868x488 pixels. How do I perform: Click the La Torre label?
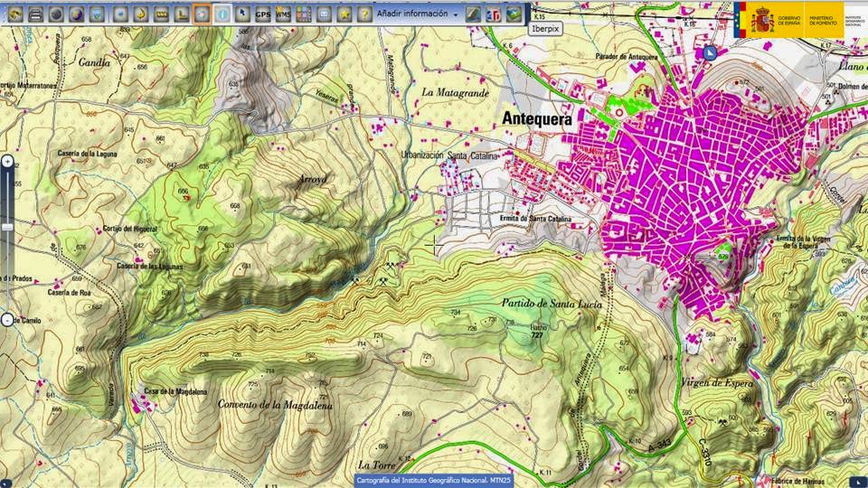377,465
